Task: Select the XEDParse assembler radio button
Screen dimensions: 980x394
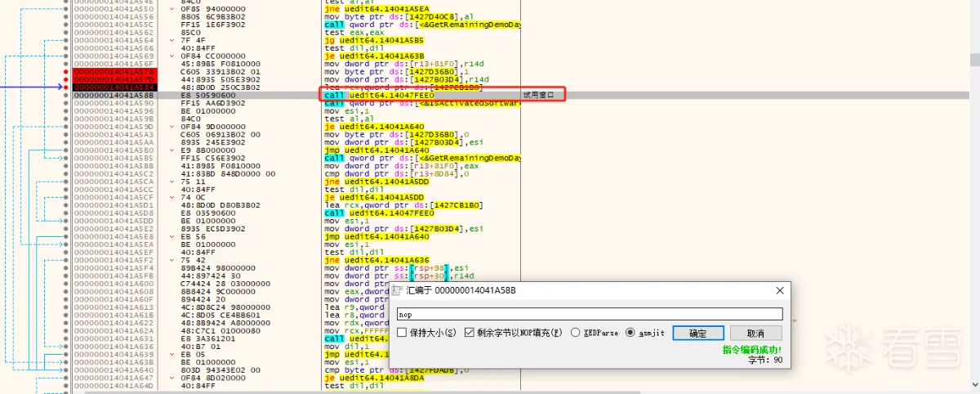Action: tap(575, 334)
